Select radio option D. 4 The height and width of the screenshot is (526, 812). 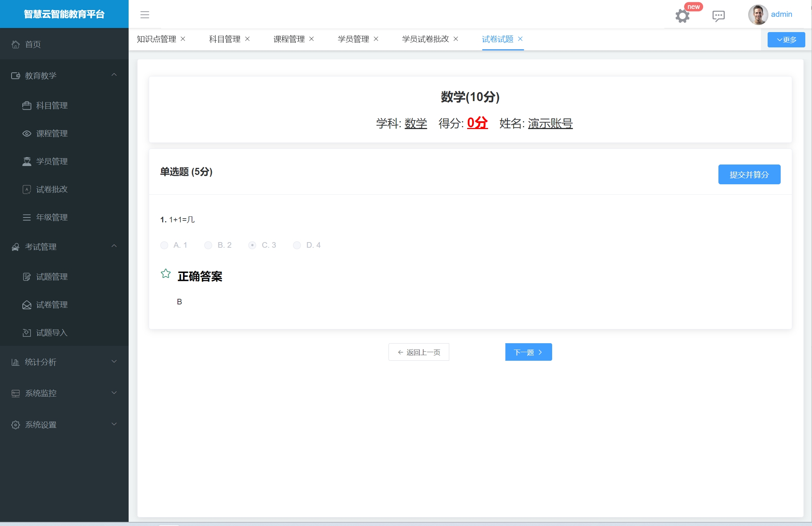pos(297,245)
